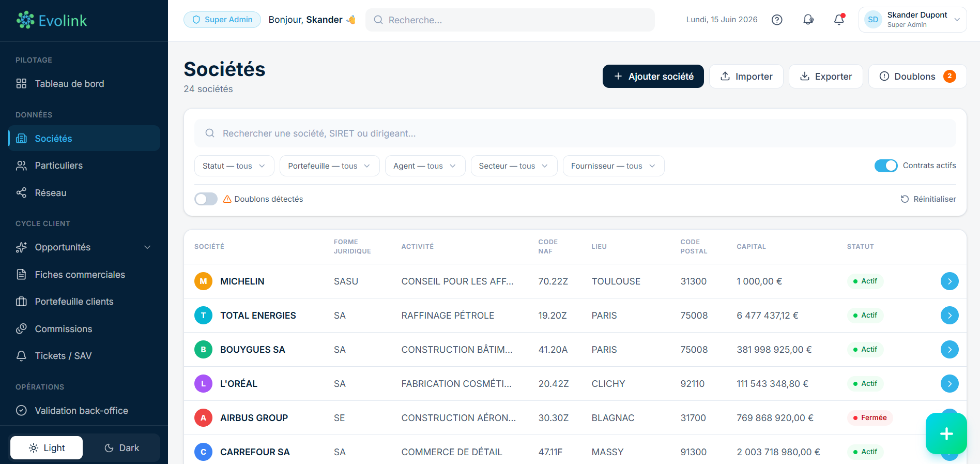
Task: Click Réinitialiser to reset filters
Action: 928,199
